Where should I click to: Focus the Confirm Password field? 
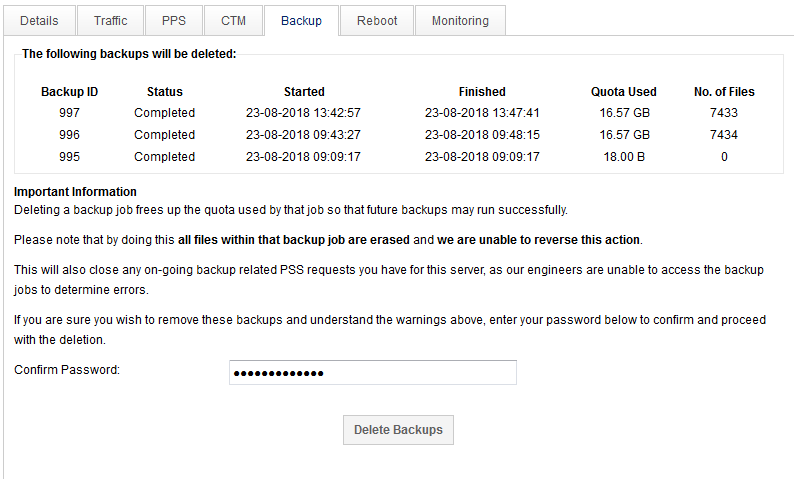[372, 373]
